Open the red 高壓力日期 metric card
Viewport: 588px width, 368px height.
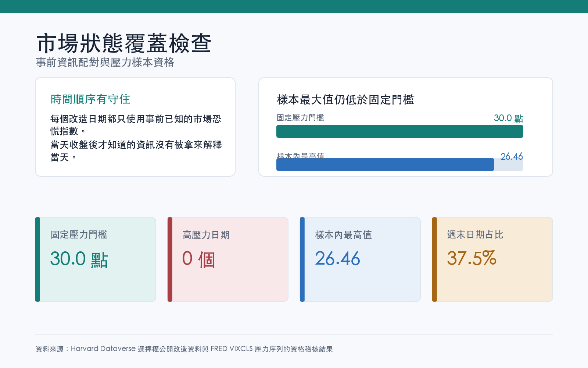pos(228,259)
